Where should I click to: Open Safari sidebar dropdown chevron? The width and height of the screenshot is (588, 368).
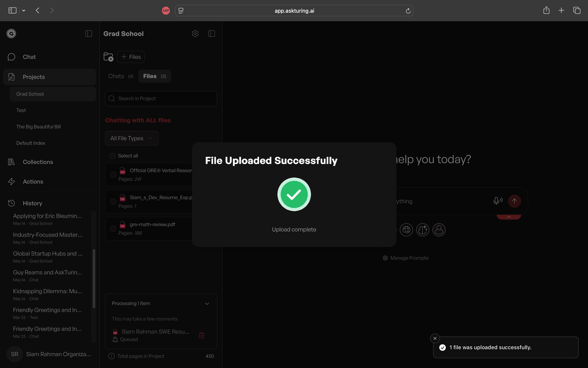[23, 10]
